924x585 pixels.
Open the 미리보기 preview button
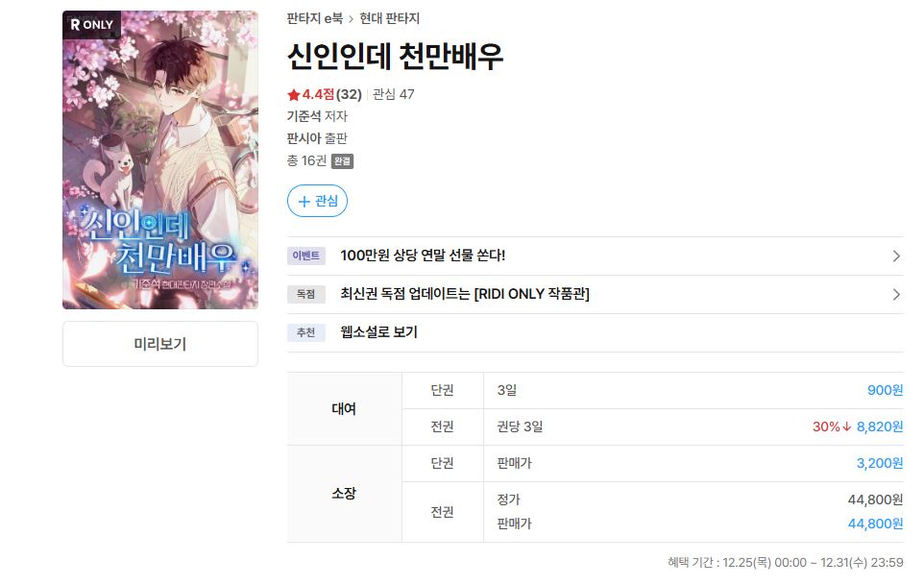160,344
